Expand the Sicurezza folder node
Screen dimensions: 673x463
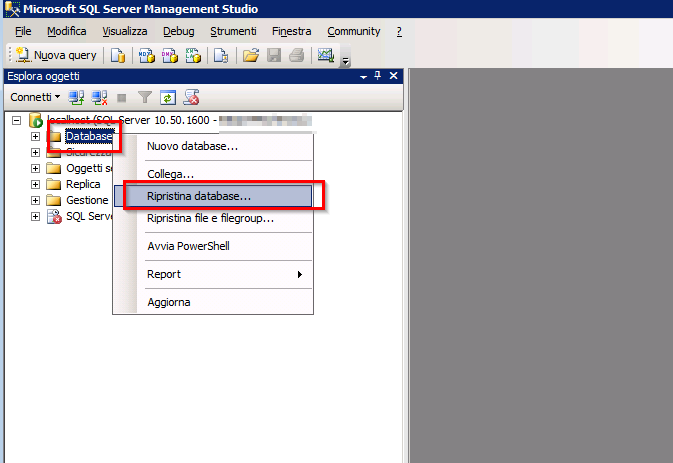35,152
